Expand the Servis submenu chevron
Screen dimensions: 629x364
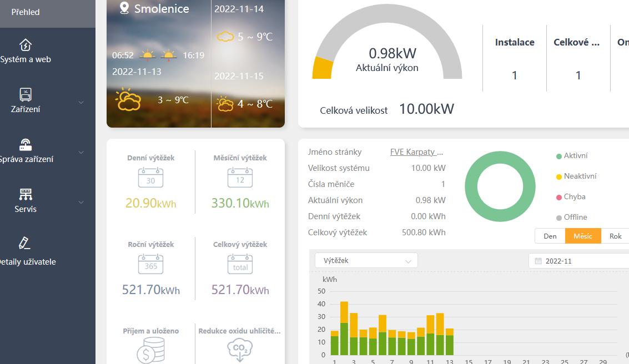(x=81, y=203)
